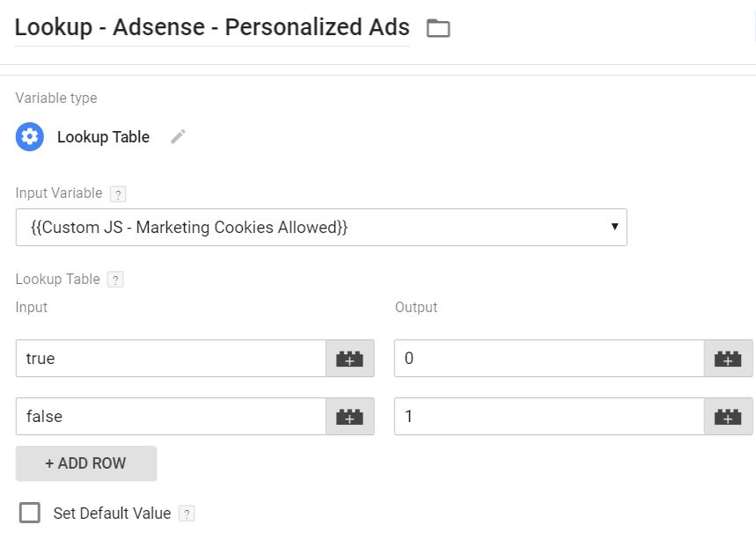Click the Lookup Table type label
Viewport: 756px width, 539px height.
point(103,137)
